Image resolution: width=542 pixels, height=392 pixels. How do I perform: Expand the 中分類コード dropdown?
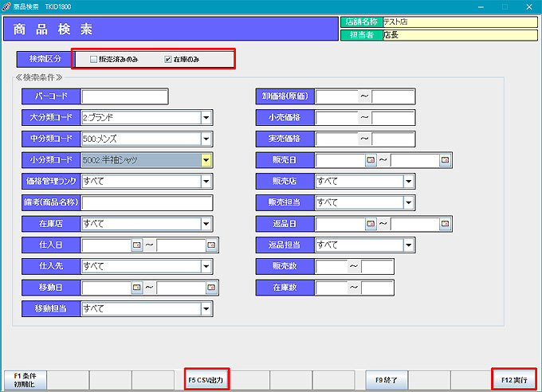click(206, 139)
